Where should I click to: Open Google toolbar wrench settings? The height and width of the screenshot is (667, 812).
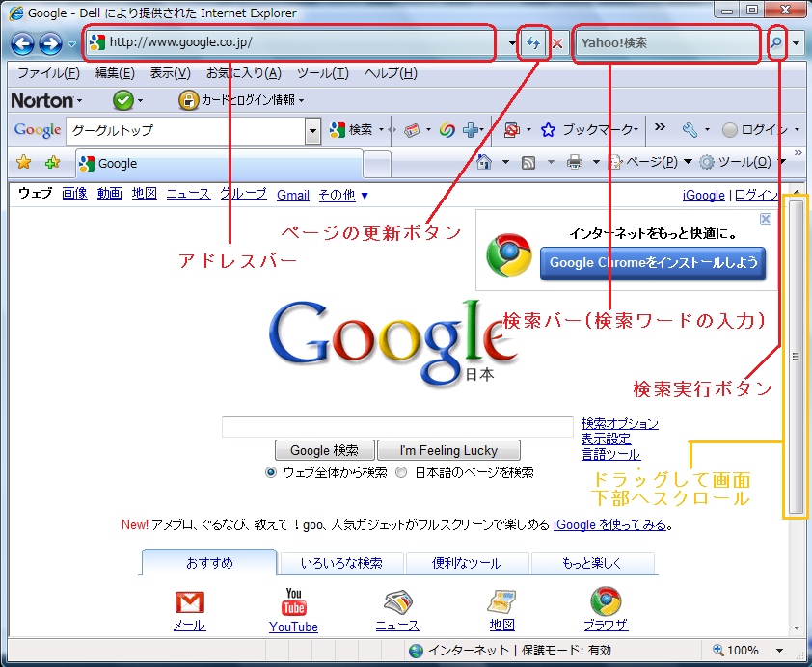pyautogui.click(x=690, y=130)
